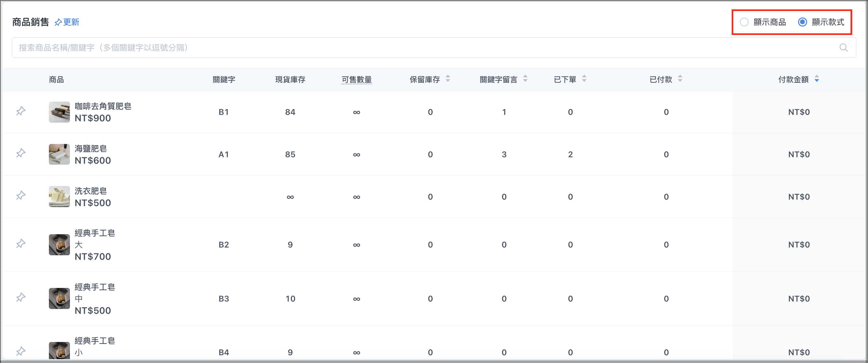Pin the 經典手工皂 中 variant row
Image resolution: width=868 pixels, height=363 pixels.
point(21,297)
